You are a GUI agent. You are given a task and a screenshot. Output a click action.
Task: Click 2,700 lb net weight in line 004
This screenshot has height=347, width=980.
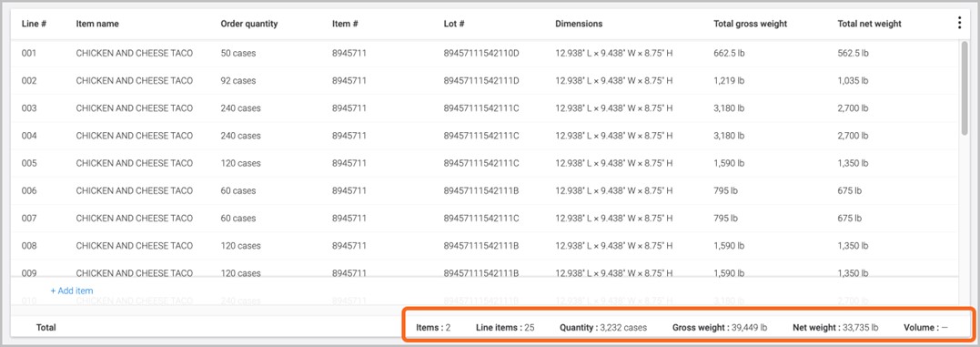(854, 136)
